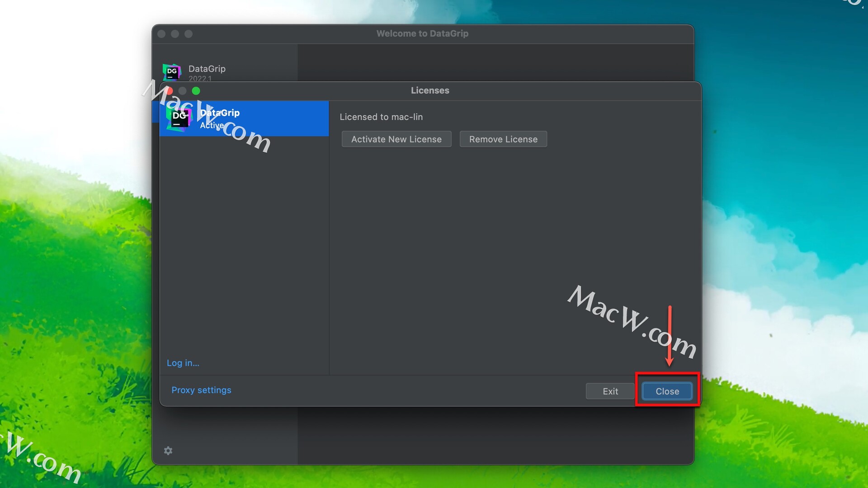
Task: Click the settings gear icon bottom left
Action: point(168,451)
